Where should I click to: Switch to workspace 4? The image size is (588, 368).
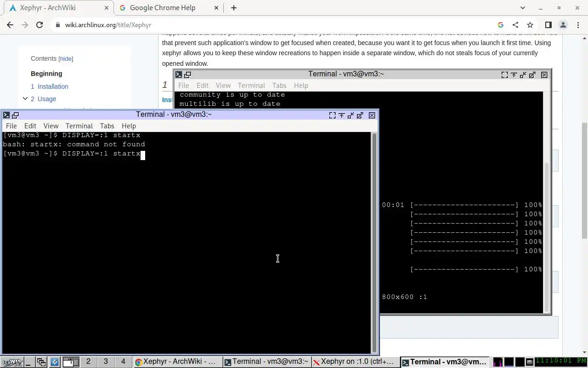123,362
